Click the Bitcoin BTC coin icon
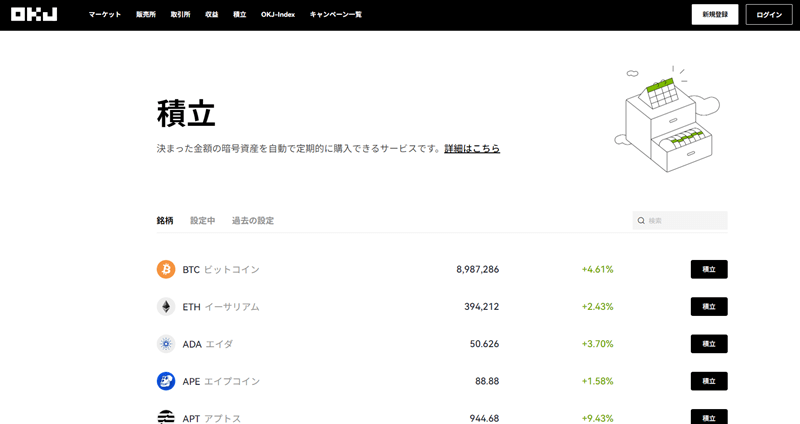800x424 pixels. (x=166, y=269)
